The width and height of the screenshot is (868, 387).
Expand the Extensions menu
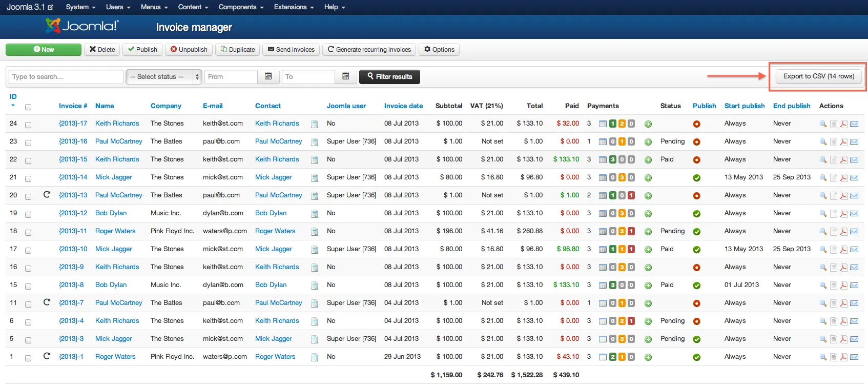pos(294,7)
